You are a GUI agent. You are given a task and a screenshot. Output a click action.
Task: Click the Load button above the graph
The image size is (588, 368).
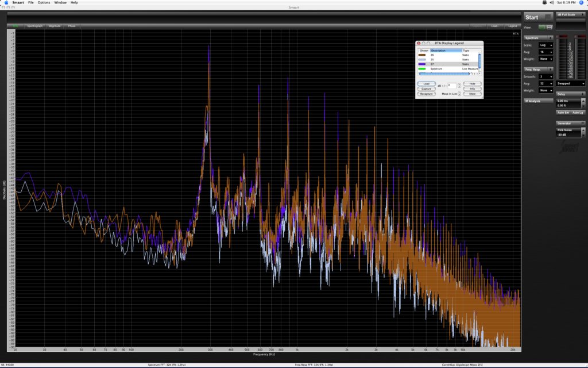(495, 26)
